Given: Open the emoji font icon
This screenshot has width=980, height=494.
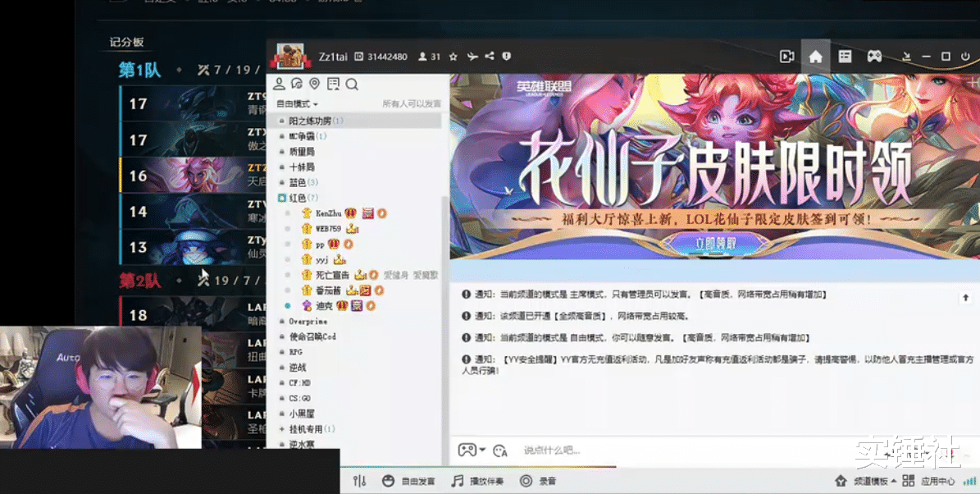Looking at the screenshot, I should tap(500, 451).
